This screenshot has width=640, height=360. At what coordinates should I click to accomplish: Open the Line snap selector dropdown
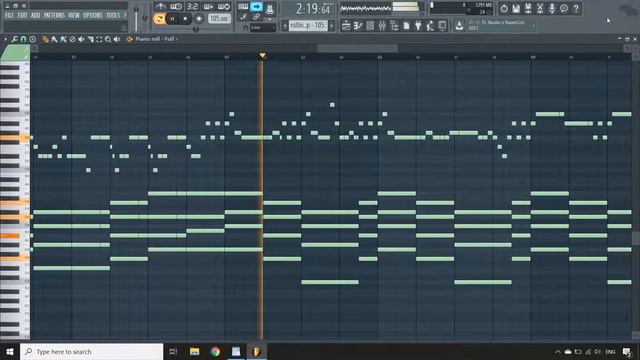point(262,27)
